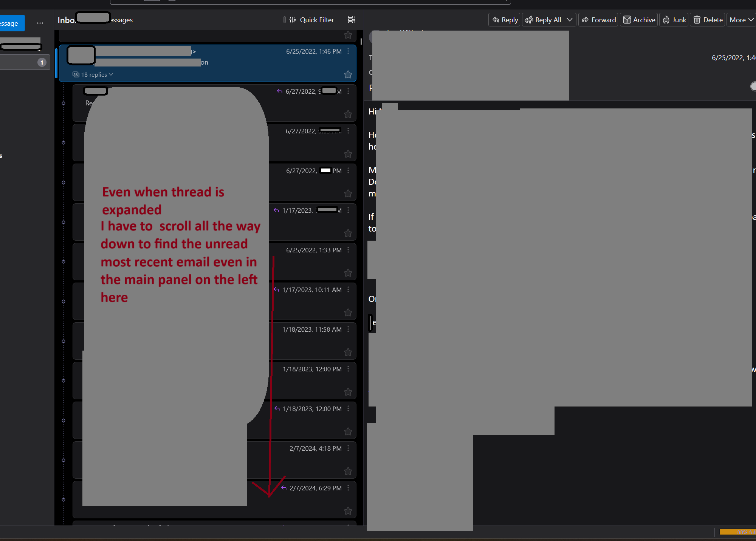Click the orange storage quota bar
756x541 pixels.
point(737,532)
